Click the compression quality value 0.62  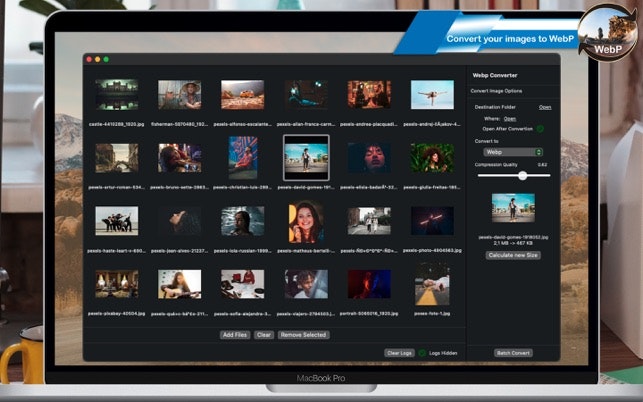coord(542,165)
